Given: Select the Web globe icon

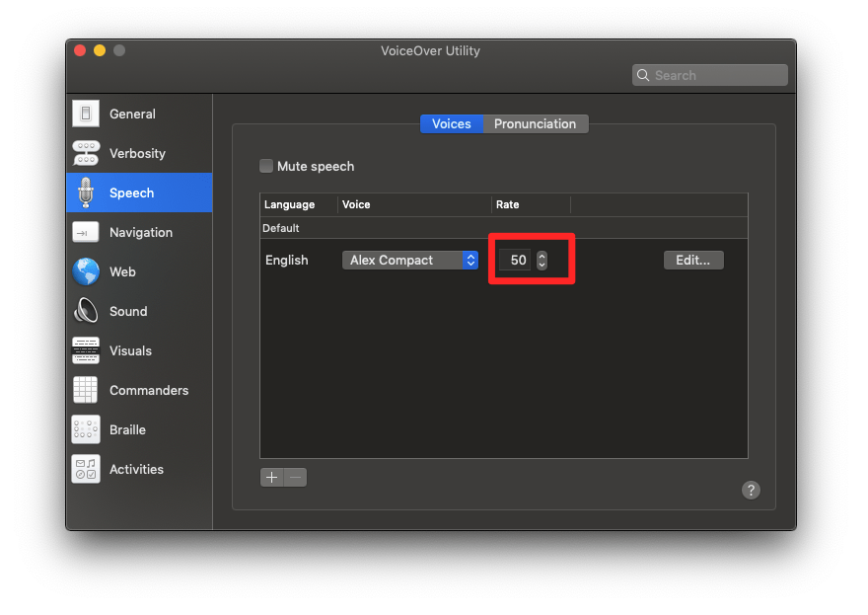Looking at the screenshot, I should tap(86, 272).
